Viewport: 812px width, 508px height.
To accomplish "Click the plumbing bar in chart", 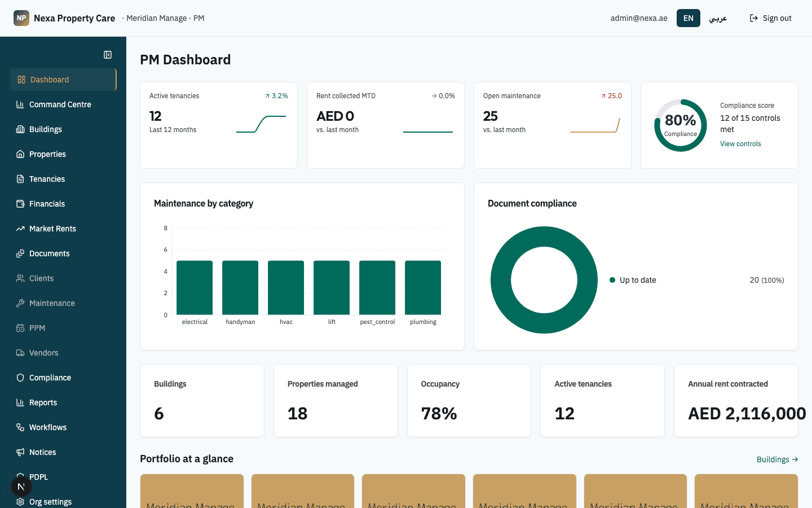I will [423, 288].
